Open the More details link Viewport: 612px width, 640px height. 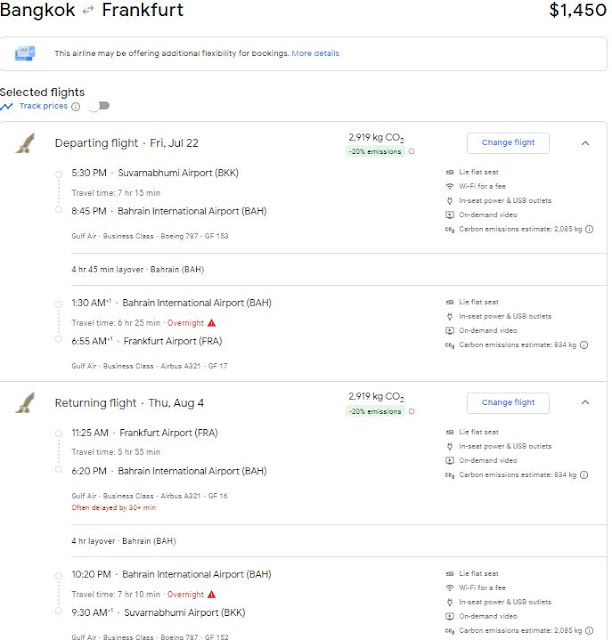coord(315,53)
